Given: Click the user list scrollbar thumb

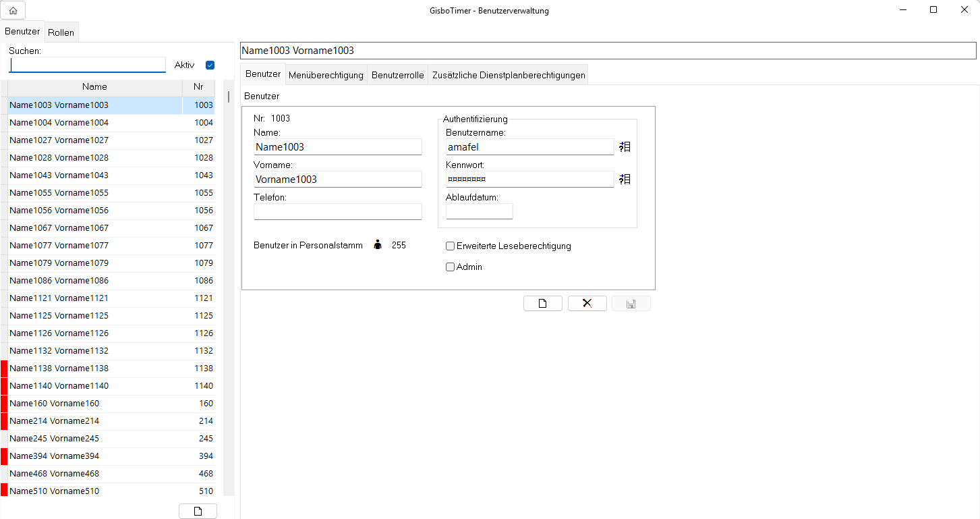Looking at the screenshot, I should pyautogui.click(x=228, y=97).
